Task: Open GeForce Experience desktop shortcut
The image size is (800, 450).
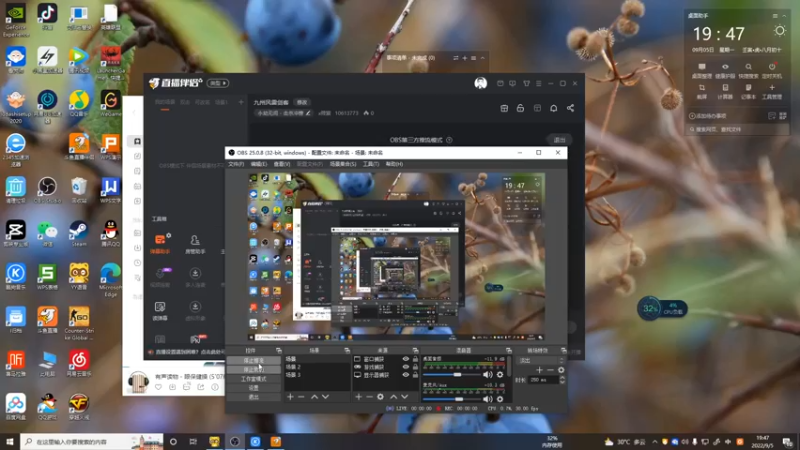Action: (x=15, y=20)
